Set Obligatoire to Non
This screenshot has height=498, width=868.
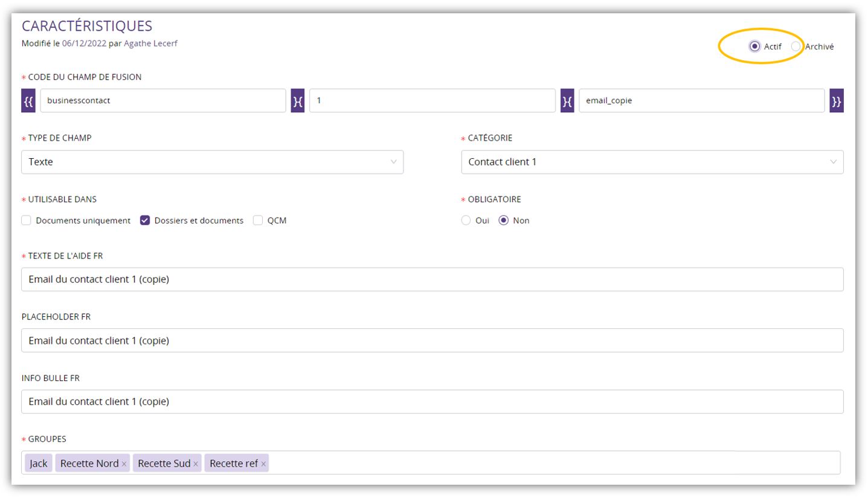(503, 220)
